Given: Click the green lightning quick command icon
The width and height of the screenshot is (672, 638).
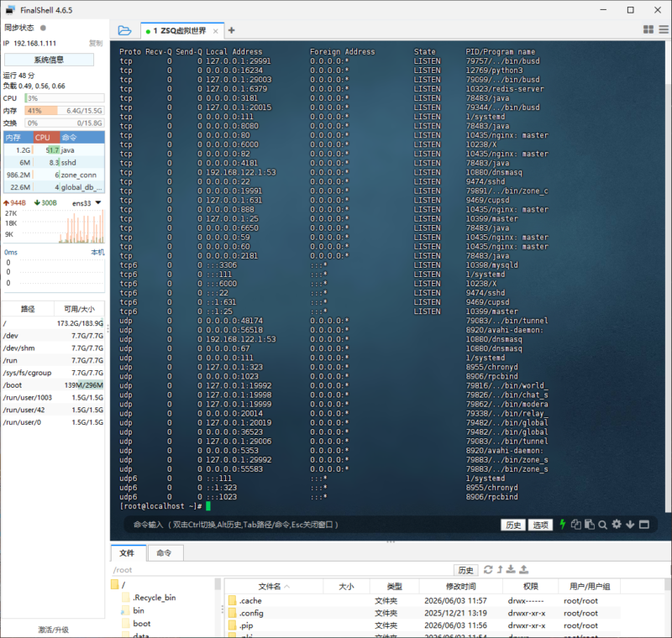Looking at the screenshot, I should [x=563, y=525].
